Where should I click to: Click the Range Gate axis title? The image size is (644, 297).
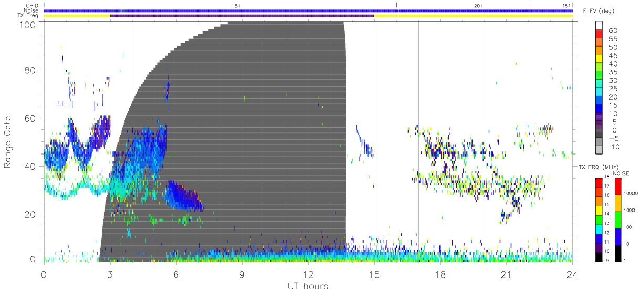point(8,141)
